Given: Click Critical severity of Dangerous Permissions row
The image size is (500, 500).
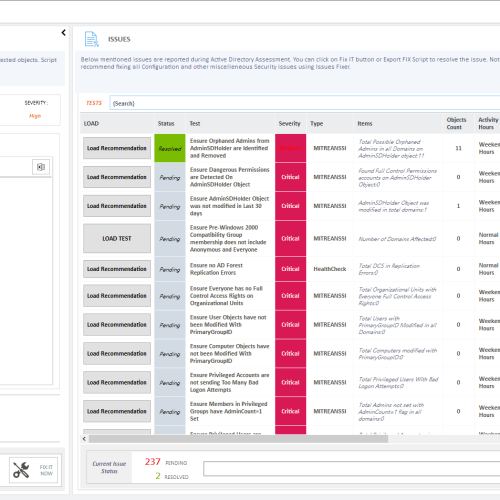Looking at the screenshot, I should [290, 177].
